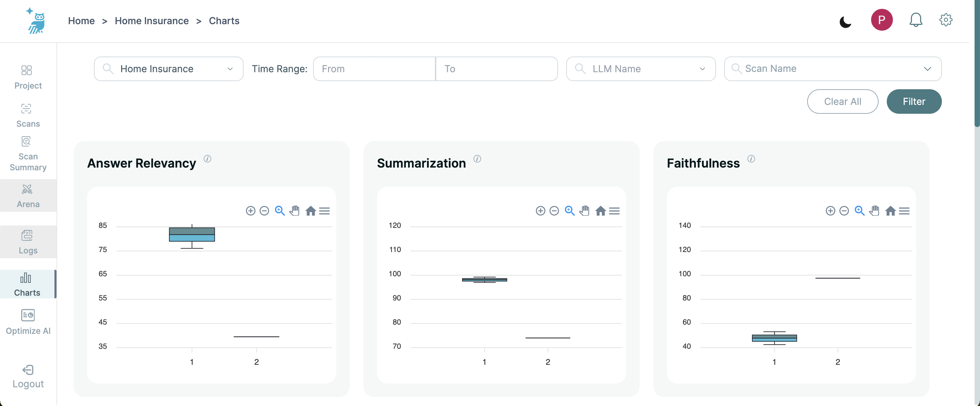This screenshot has width=980, height=406.
Task: Open Scan Summary in sidebar
Action: [x=28, y=154]
